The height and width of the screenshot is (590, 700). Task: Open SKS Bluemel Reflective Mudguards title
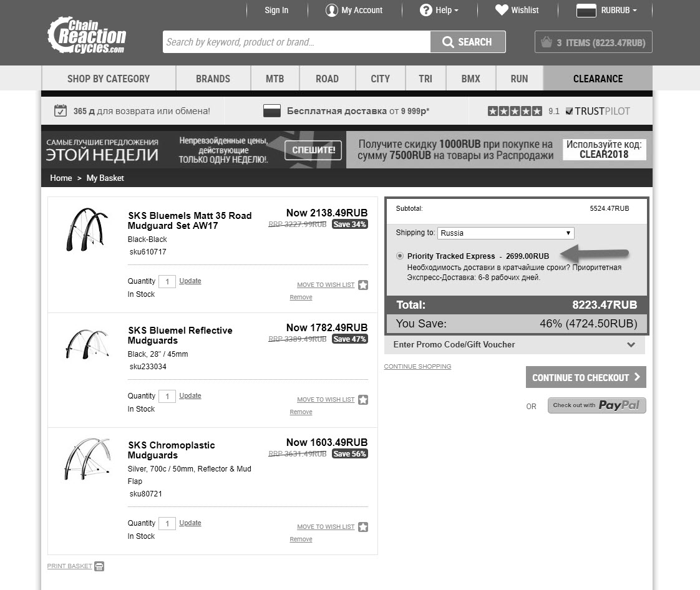180,335
